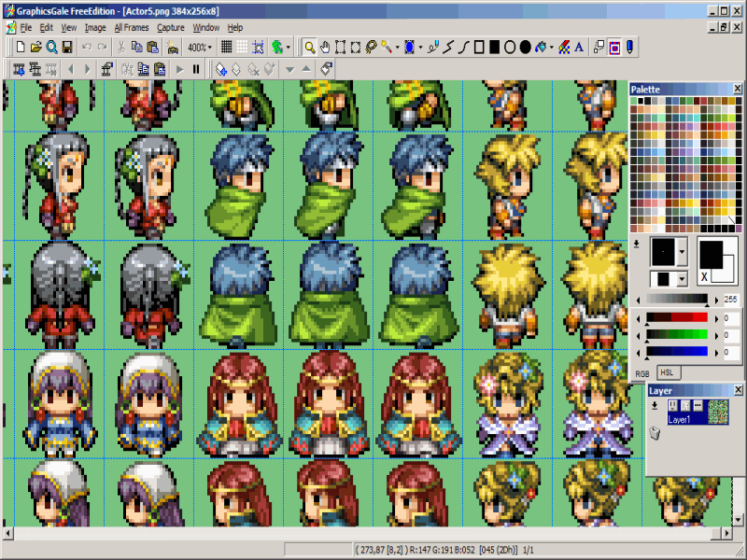Image resolution: width=747 pixels, height=560 pixels.
Task: Add a new frame with Add Frame icon
Action: (19, 69)
